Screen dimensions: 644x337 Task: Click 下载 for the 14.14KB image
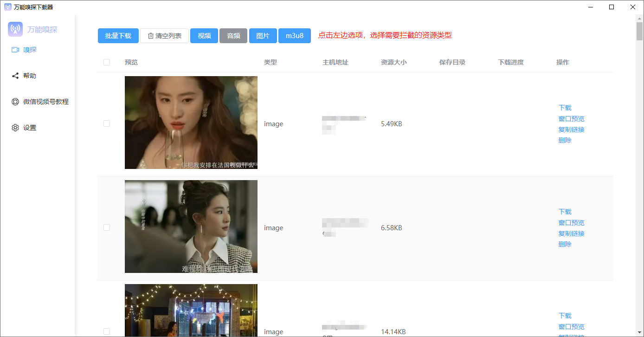click(565, 316)
